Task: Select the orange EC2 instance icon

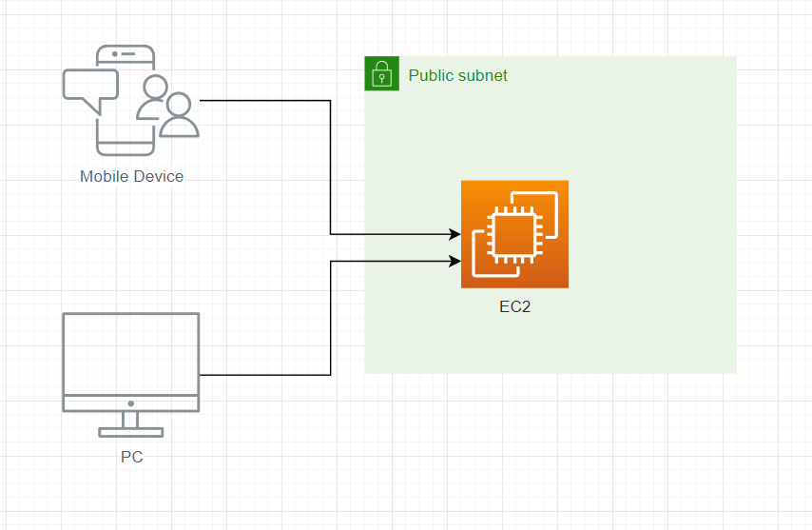Action: pyautogui.click(x=514, y=234)
